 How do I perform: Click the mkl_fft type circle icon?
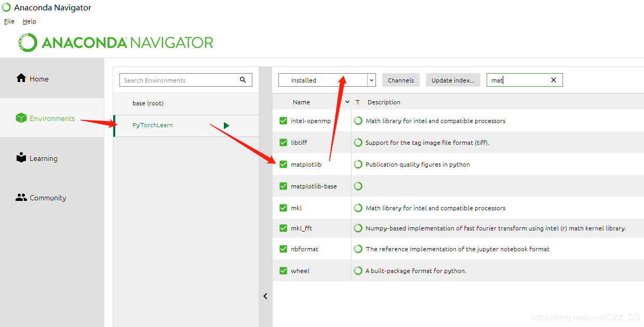pos(358,228)
